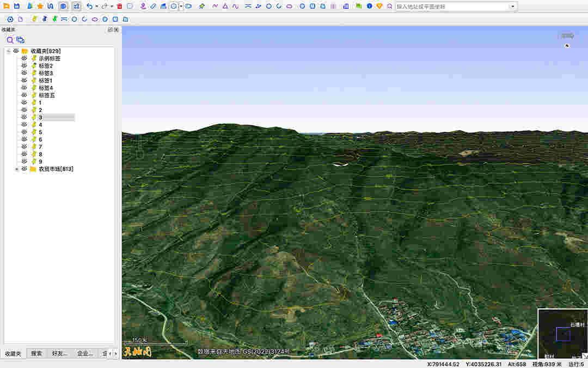The image size is (588, 368).
Task: Hide the 标签五 placemark via eye icon
Action: pos(24,95)
